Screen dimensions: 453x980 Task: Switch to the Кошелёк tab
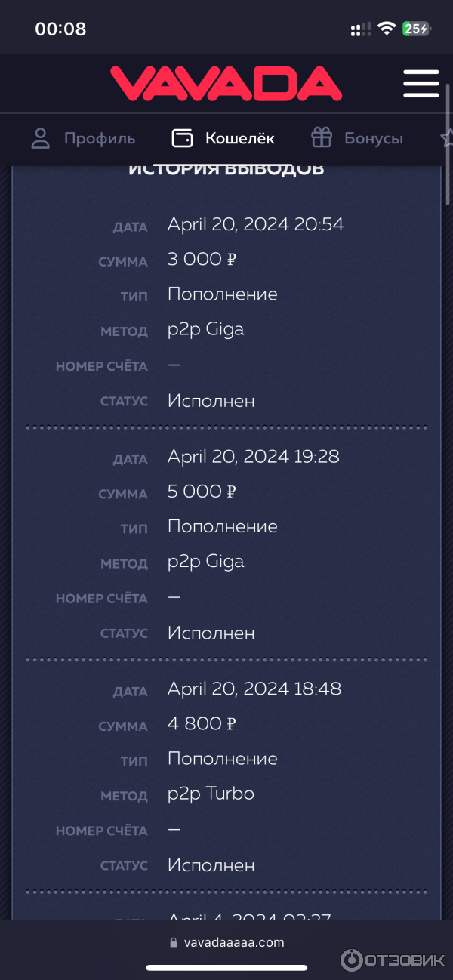pyautogui.click(x=239, y=139)
